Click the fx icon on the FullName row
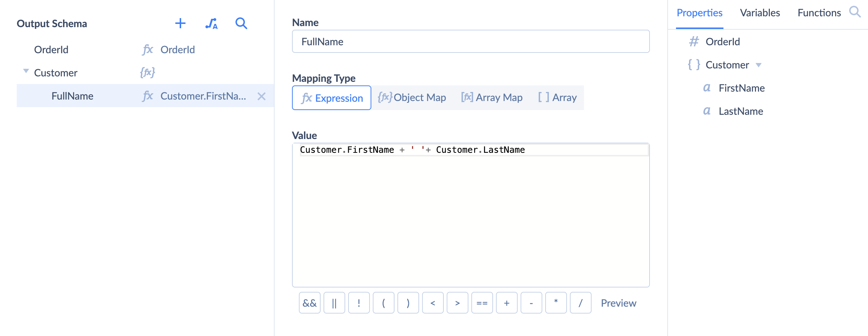Viewport: 868px width, 336px height. (x=148, y=96)
